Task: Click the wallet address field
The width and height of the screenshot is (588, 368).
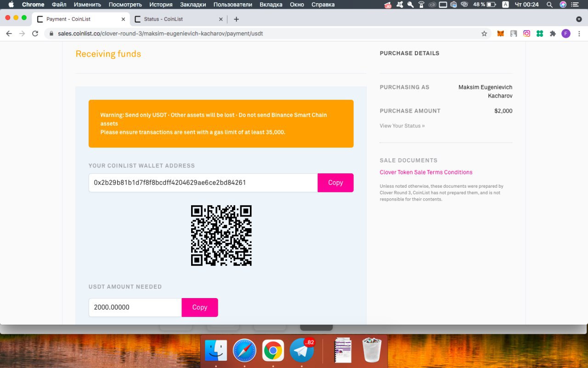Action: [203, 183]
